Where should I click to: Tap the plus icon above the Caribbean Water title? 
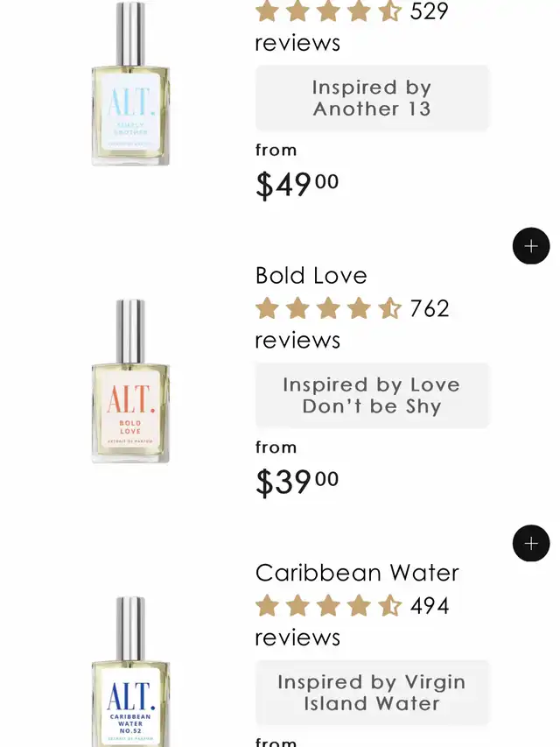tap(531, 544)
